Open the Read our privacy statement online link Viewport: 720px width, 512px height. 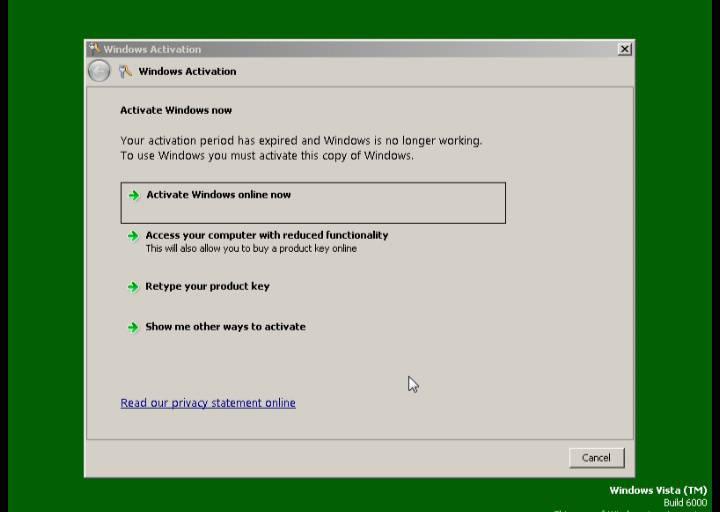click(208, 403)
